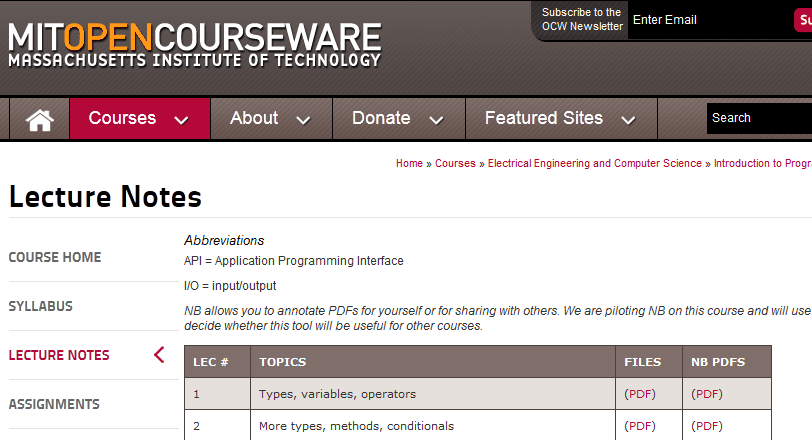Go to the Home icon in navbar
The width and height of the screenshot is (812, 440).
tap(39, 119)
